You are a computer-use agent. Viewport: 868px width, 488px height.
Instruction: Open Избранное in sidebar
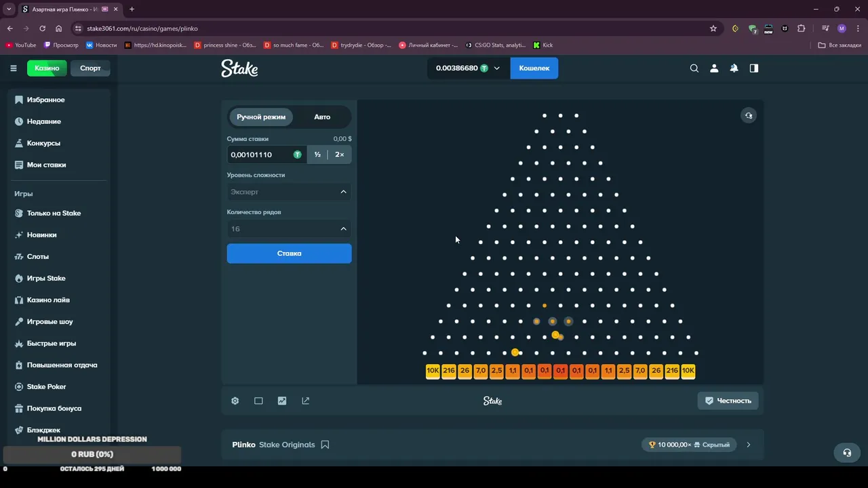click(x=40, y=100)
